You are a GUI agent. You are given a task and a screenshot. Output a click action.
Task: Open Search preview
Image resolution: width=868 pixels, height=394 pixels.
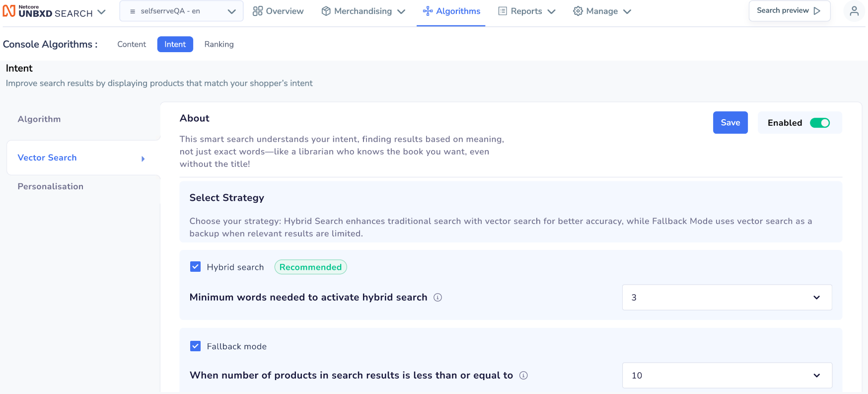tap(790, 11)
